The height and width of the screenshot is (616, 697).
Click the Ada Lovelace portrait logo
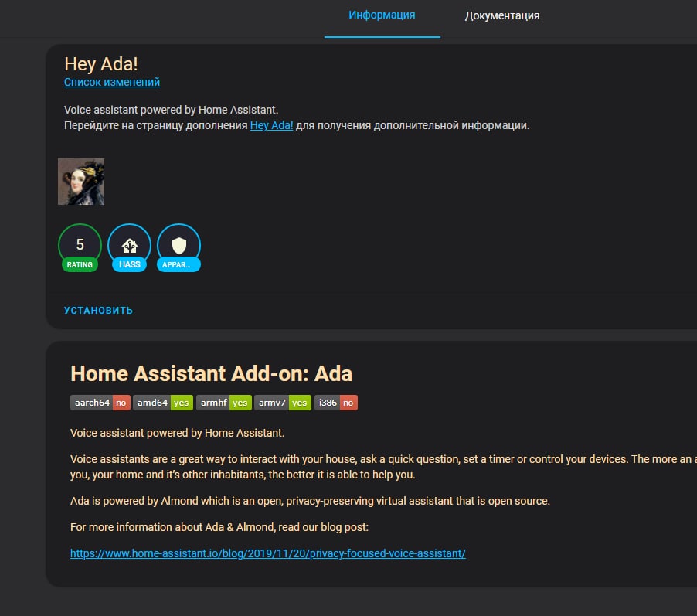[81, 182]
